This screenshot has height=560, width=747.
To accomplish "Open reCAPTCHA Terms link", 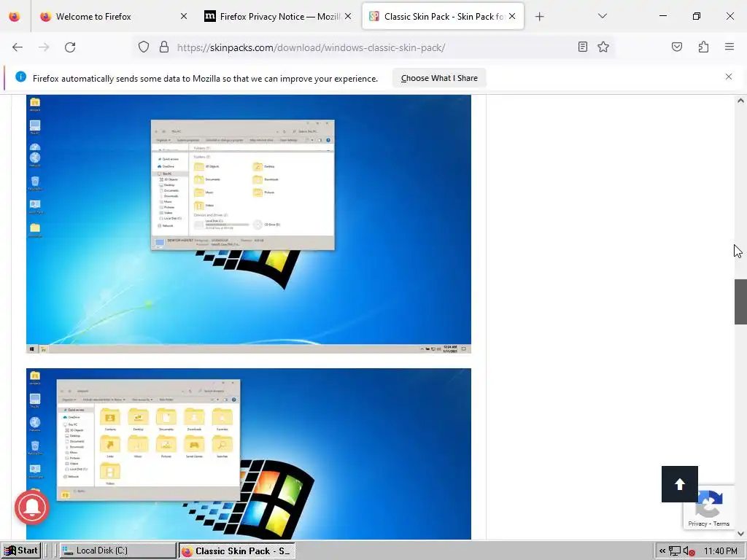I will point(721,524).
